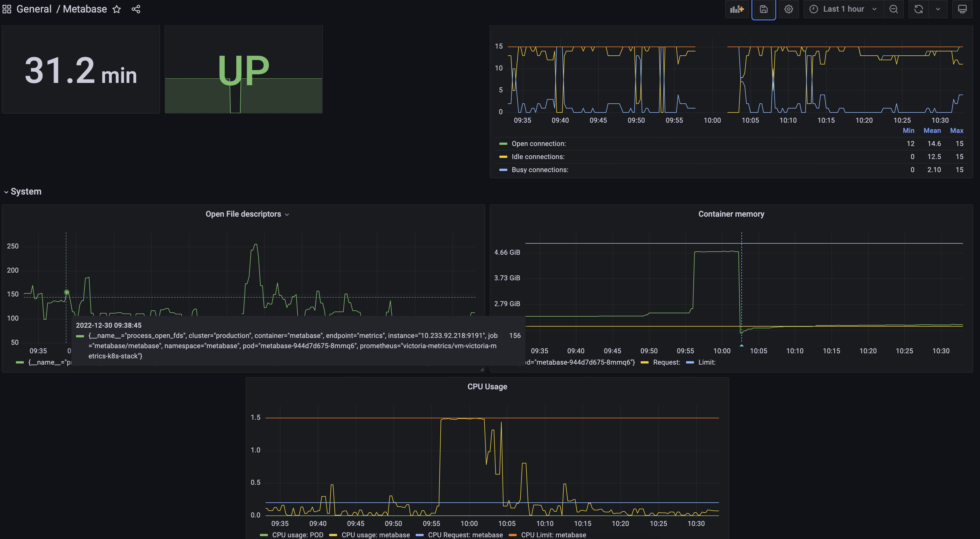Open the refresh interval dropdown
The image size is (980, 539).
[x=939, y=9]
